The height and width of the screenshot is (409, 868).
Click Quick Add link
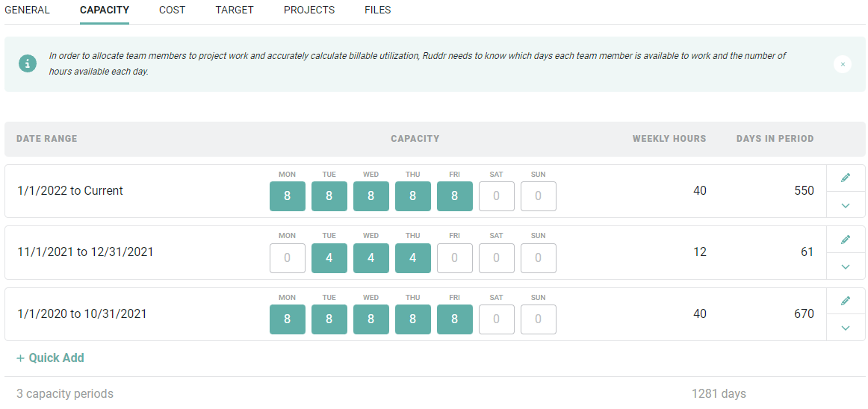(50, 358)
